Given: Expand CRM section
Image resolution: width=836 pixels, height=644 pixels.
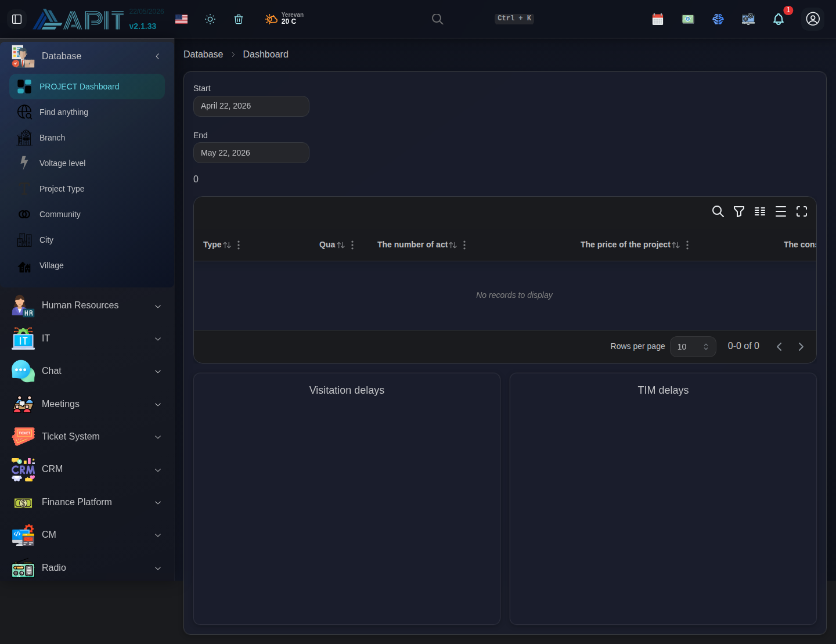Looking at the screenshot, I should coord(87,469).
